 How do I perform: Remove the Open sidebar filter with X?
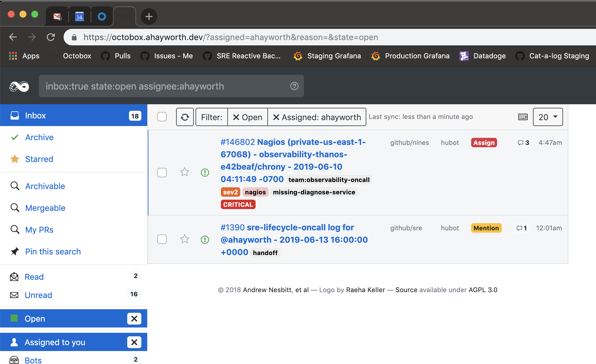(134, 319)
